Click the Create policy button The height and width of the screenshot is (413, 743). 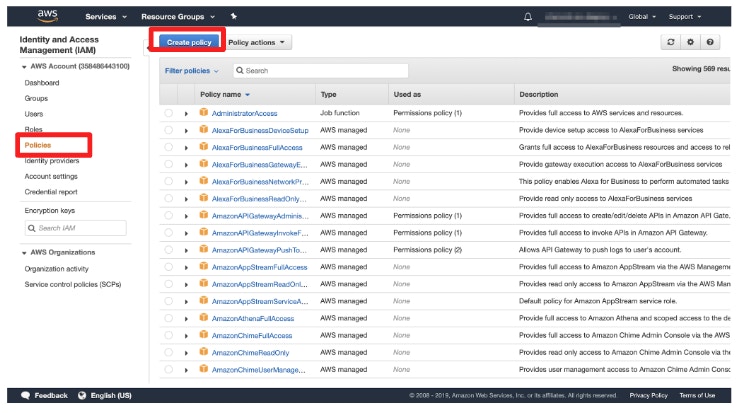(x=186, y=43)
